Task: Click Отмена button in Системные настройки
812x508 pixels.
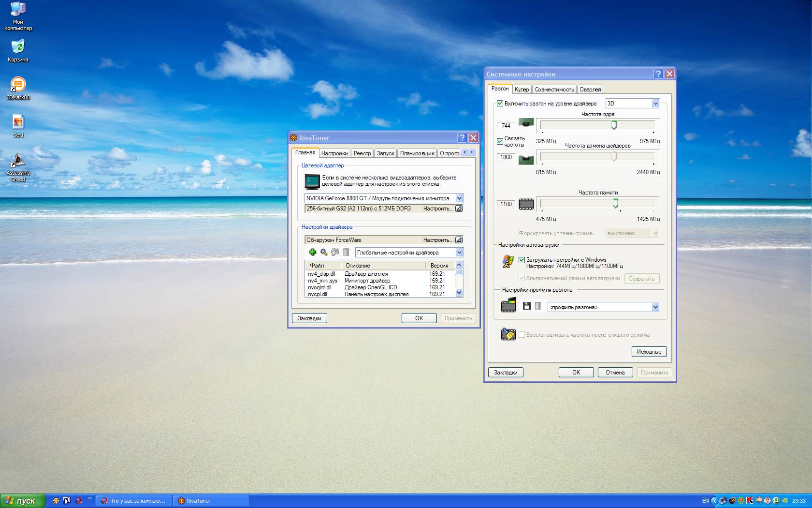Action: 615,372
